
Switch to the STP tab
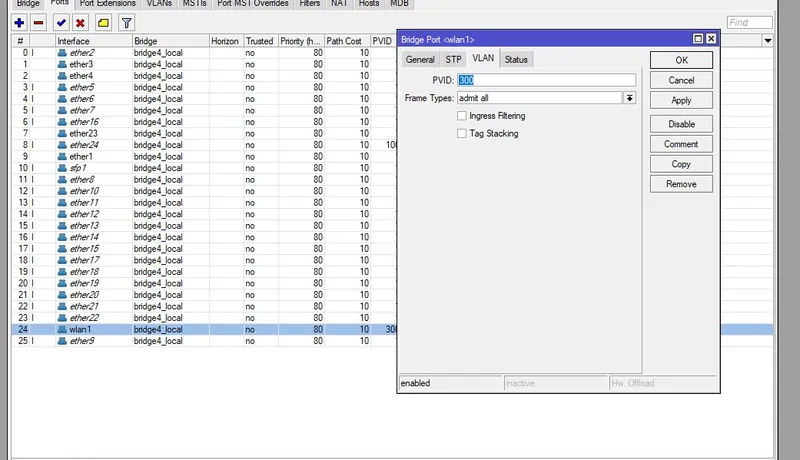point(453,60)
